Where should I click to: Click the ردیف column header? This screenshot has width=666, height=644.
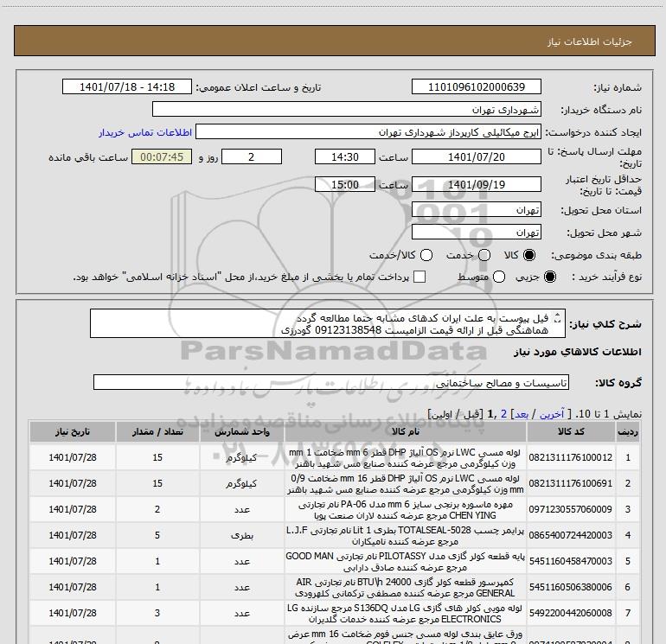click(628, 431)
